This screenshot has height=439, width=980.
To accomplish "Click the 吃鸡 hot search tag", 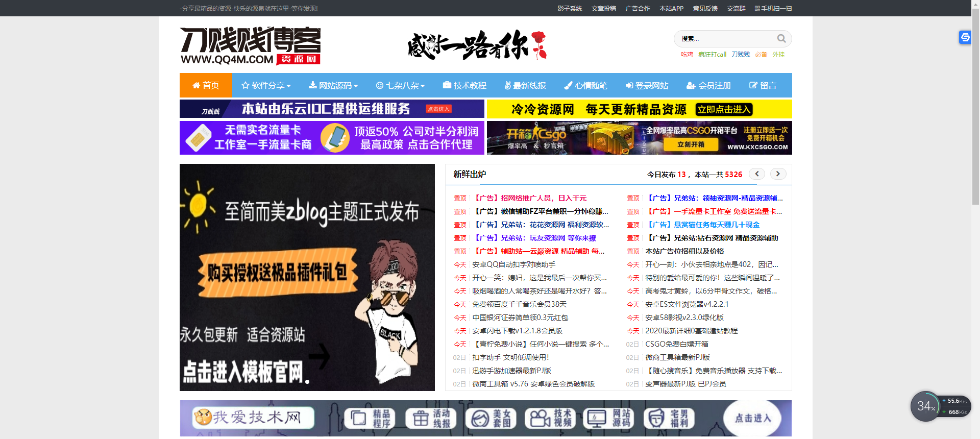I will point(687,55).
